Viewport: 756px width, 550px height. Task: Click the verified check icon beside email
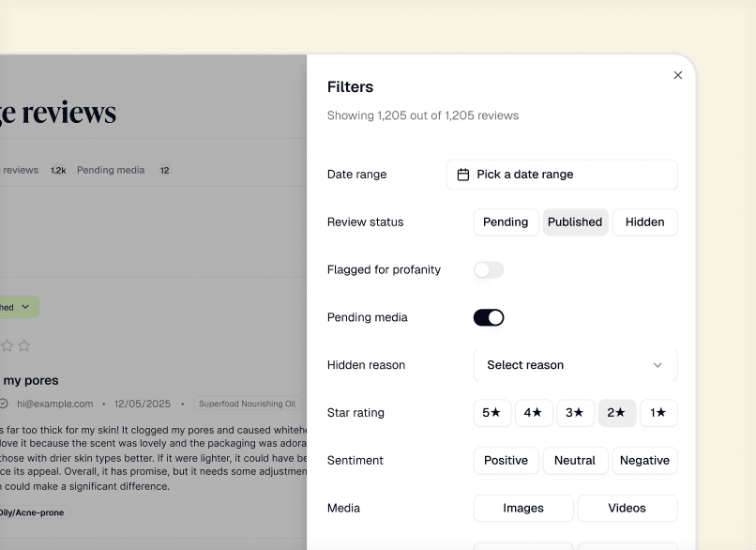tap(4, 404)
